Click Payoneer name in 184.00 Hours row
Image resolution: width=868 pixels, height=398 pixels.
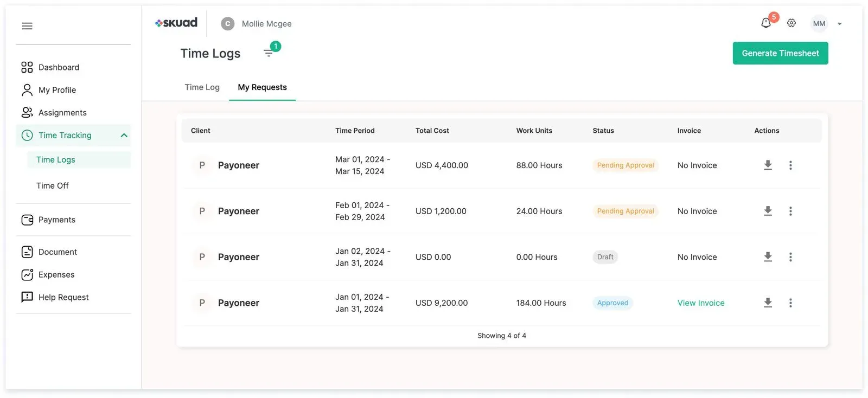[x=239, y=303]
